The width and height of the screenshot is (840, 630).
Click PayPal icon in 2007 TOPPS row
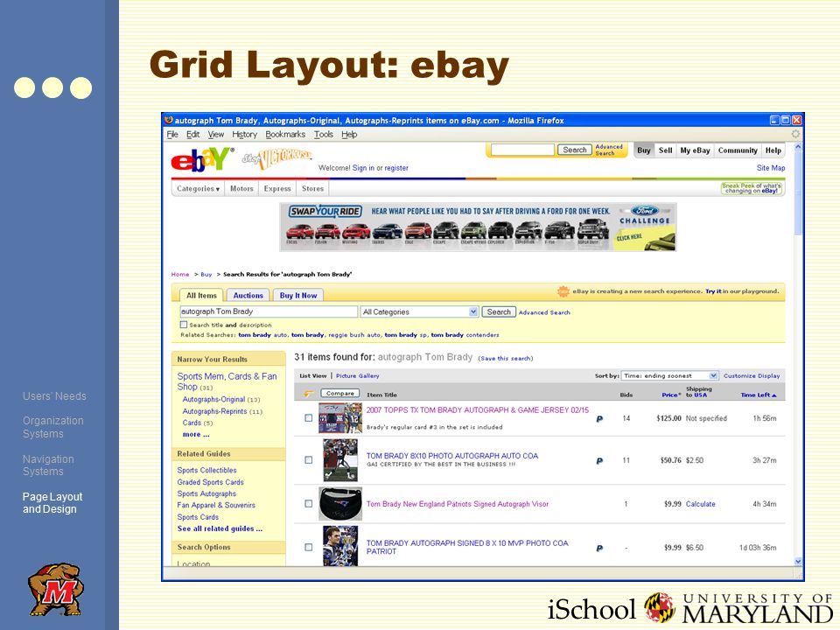coord(599,419)
